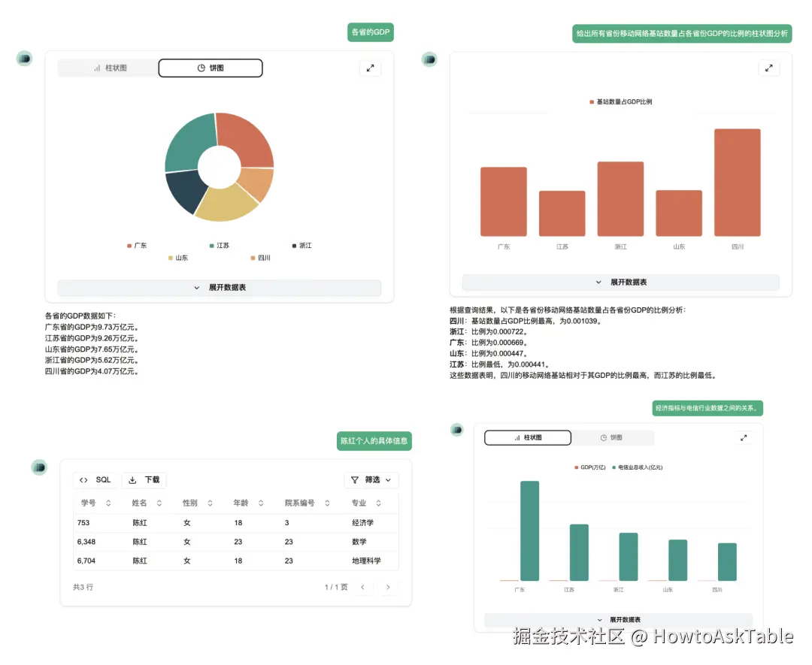Toggle 基站数量占GDP比例 legend series
Image resolution: width=812 pixels, height=665 pixels.
click(x=620, y=102)
